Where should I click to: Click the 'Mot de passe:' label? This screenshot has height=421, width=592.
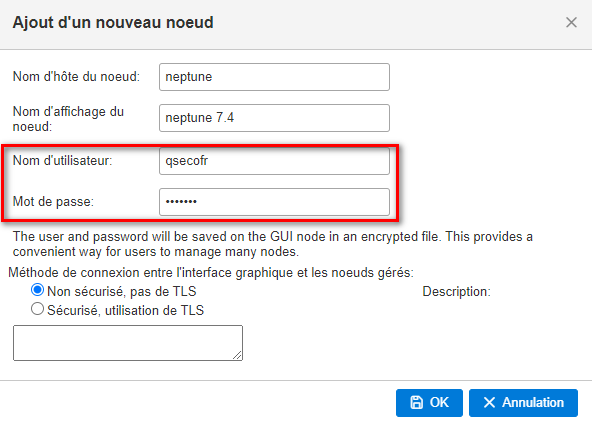[53, 202]
